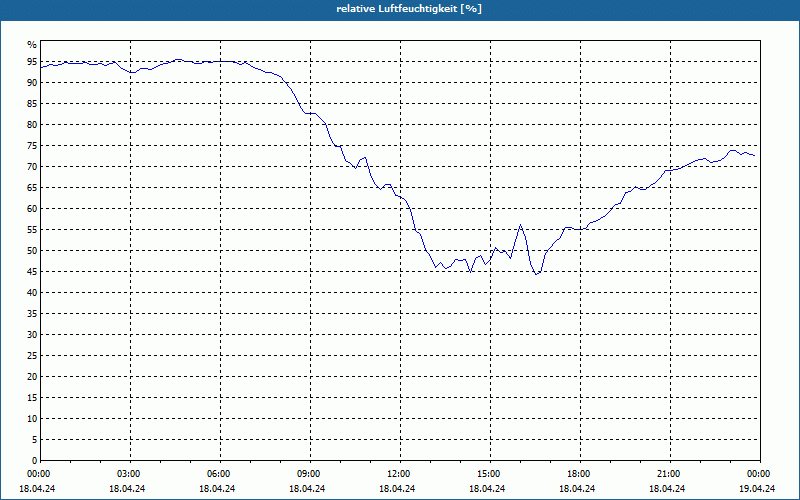The image size is (800, 500).
Task: Select the 15:00 time label
Action: pyautogui.click(x=490, y=474)
